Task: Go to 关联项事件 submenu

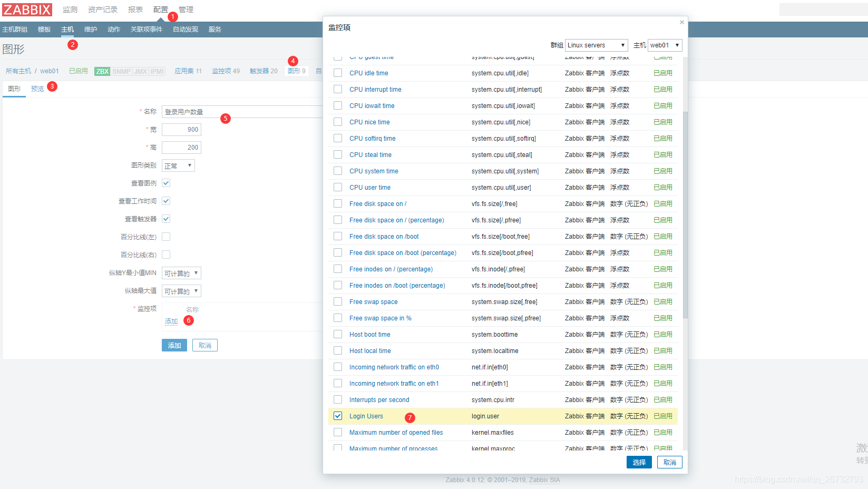Action: click(147, 30)
